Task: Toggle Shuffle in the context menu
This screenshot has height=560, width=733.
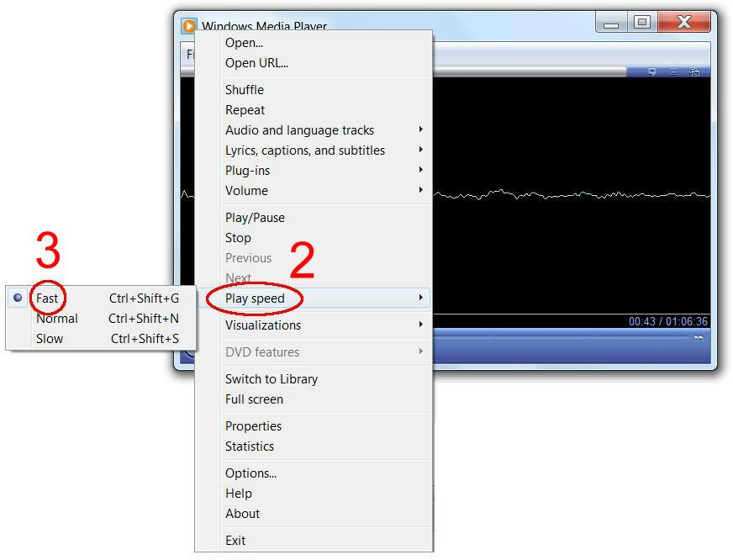Action: [245, 90]
